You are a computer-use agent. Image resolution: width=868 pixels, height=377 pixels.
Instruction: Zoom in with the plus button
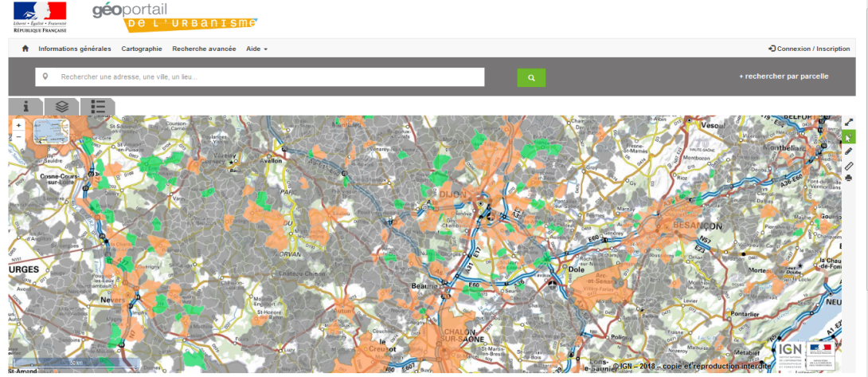[18, 125]
